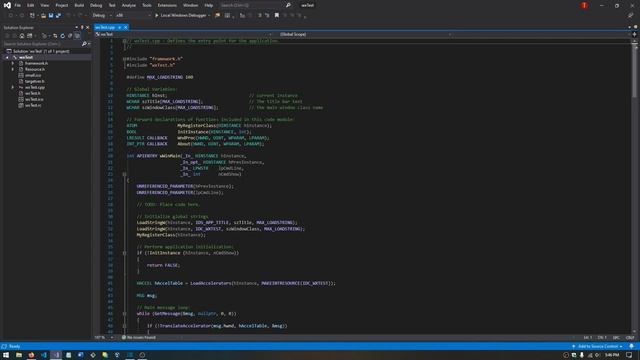Image resolution: width=640 pixels, height=360 pixels.
Task: Collapse the wWinMain function outline marker
Action: point(124,174)
